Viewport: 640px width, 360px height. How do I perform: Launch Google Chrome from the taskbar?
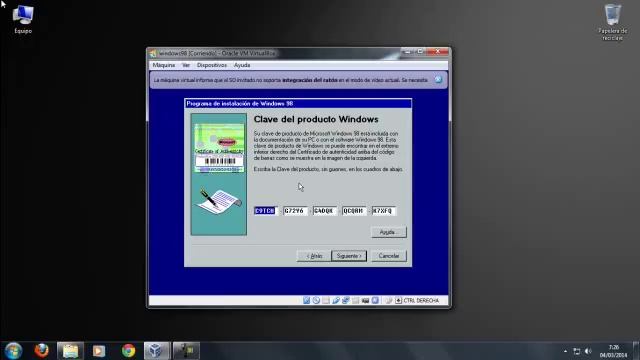point(128,351)
